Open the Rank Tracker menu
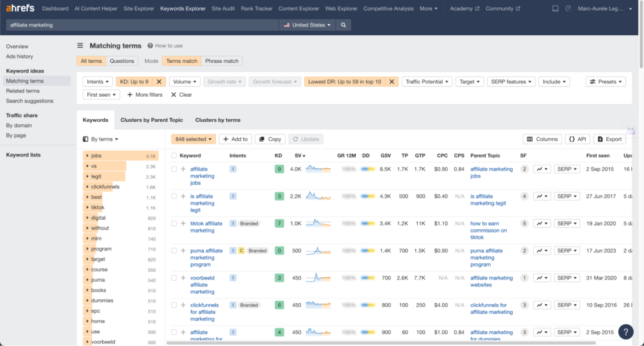 [257, 8]
